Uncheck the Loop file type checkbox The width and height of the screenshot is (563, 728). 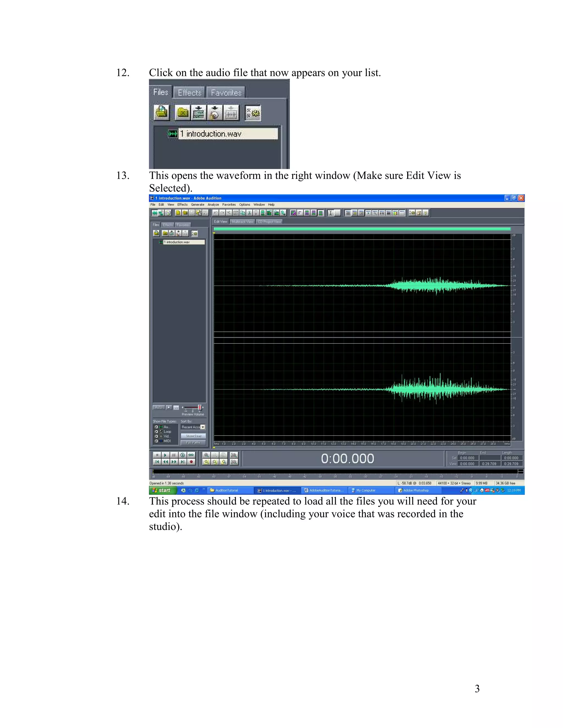pos(156,431)
